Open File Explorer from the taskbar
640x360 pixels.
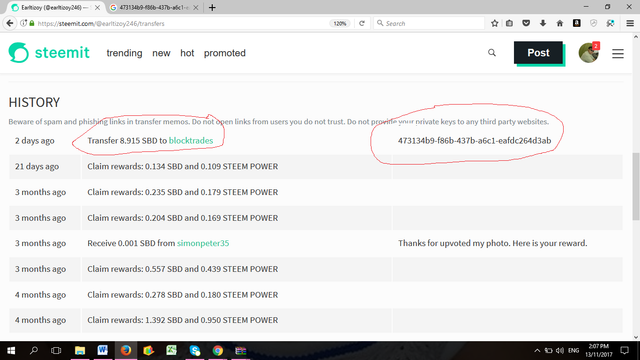tap(80, 351)
